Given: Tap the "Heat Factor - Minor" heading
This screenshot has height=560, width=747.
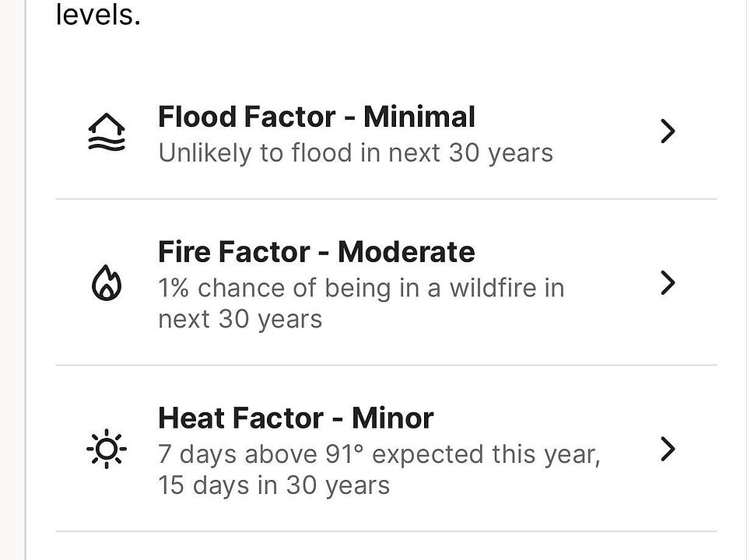Looking at the screenshot, I should tap(296, 418).
